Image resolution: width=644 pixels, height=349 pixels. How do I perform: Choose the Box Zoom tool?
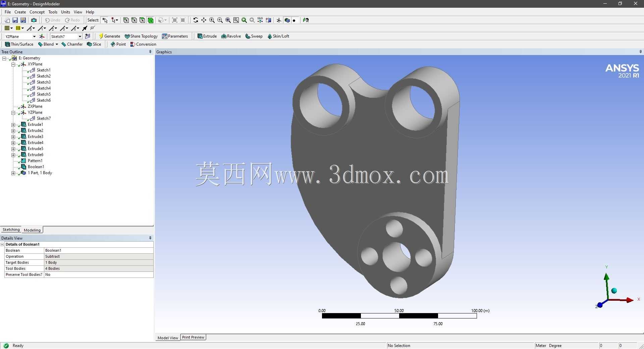tap(220, 20)
